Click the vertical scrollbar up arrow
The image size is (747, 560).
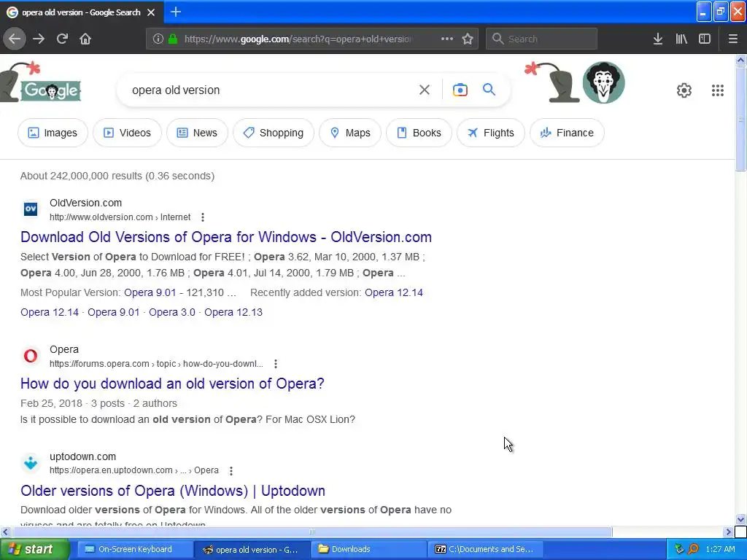point(741,60)
